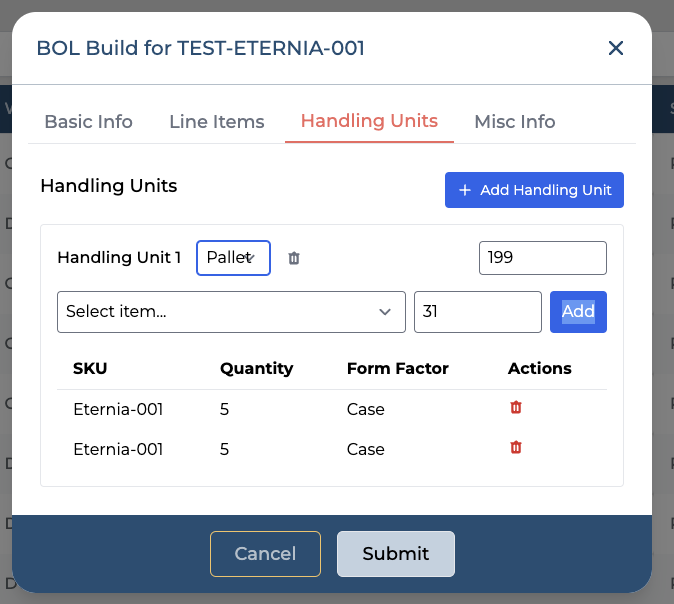Go to the Misc Info tab

click(514, 122)
